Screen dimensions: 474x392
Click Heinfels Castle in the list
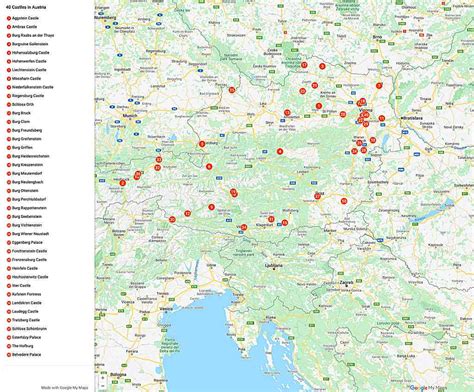[25, 269]
